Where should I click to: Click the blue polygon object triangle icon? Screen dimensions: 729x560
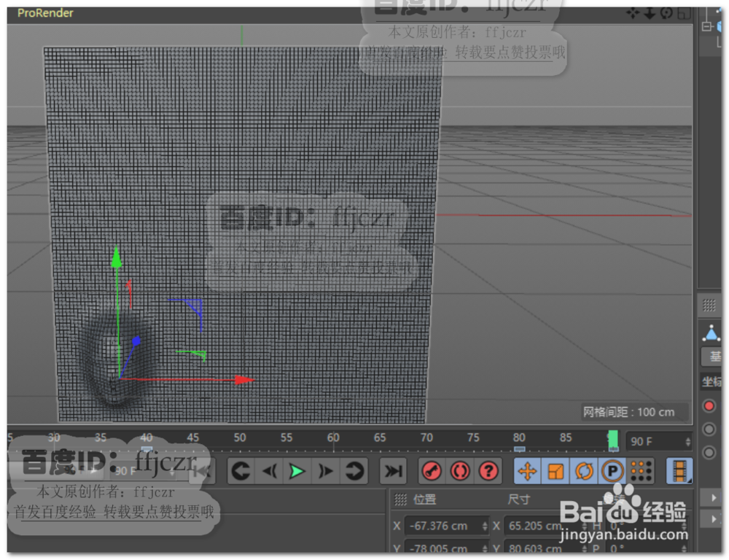(x=712, y=333)
